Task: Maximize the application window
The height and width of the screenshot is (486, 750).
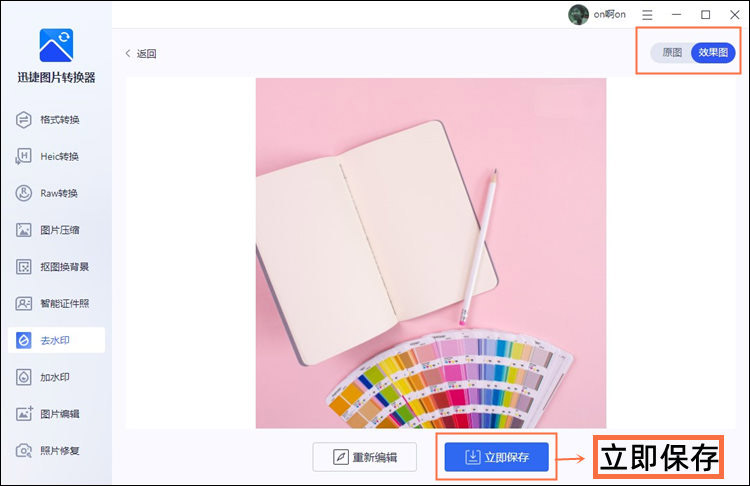Action: pos(706,15)
